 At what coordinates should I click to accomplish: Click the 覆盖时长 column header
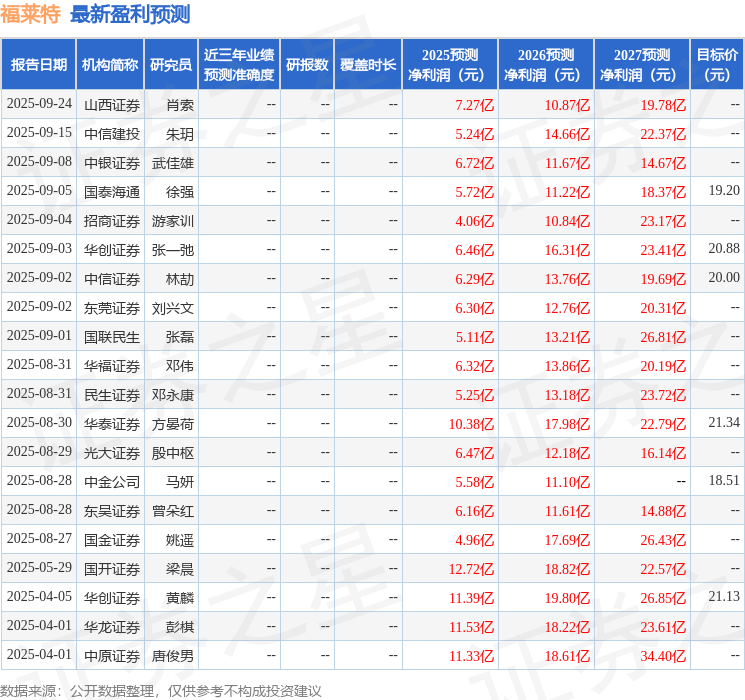368,65
